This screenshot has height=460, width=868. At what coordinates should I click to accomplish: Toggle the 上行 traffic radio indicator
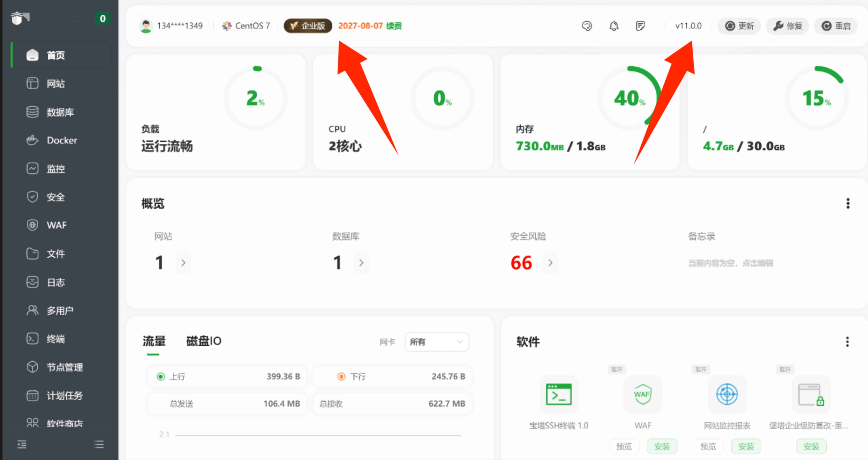(161, 376)
